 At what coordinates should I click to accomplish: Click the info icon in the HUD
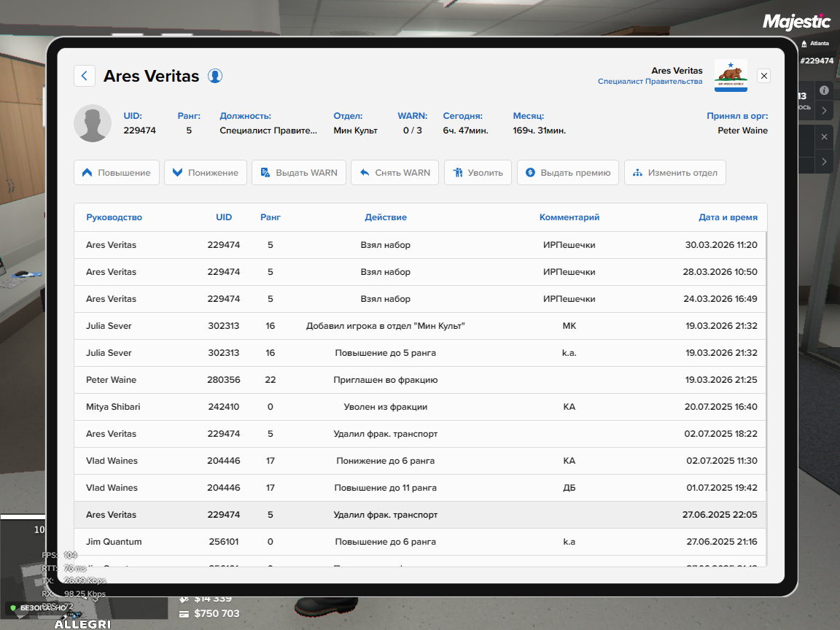coord(824,90)
